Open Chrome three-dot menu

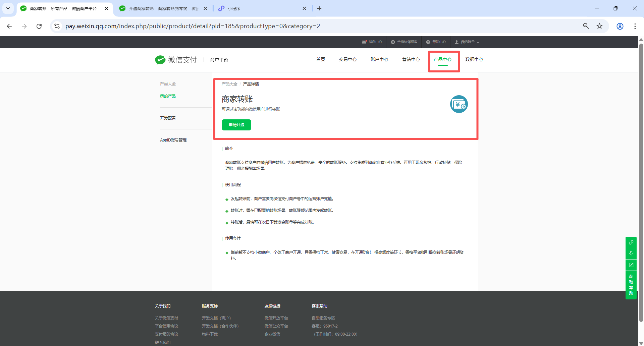tap(635, 26)
